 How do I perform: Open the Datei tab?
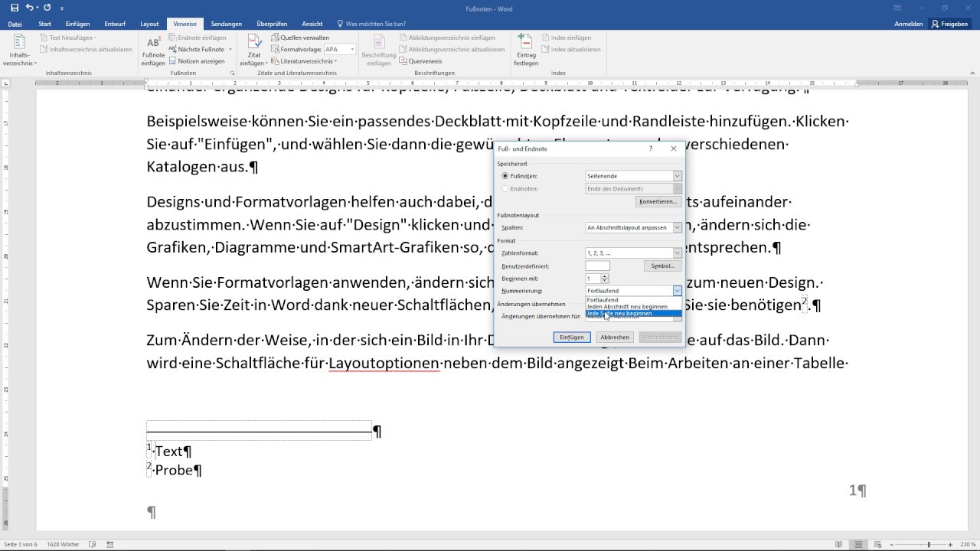pos(15,24)
